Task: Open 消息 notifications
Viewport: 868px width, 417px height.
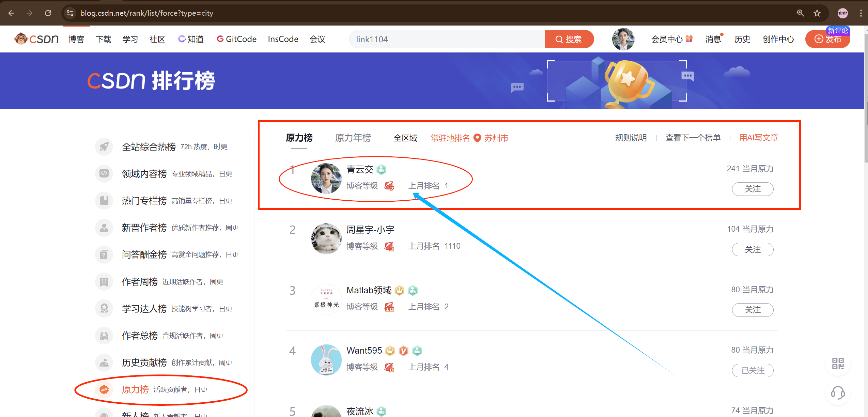Action: tap(713, 39)
